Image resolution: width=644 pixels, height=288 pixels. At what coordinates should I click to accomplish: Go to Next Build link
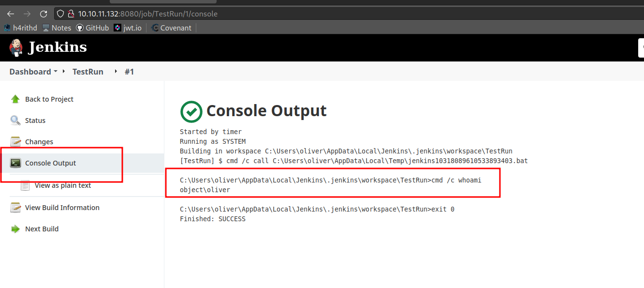click(42, 229)
